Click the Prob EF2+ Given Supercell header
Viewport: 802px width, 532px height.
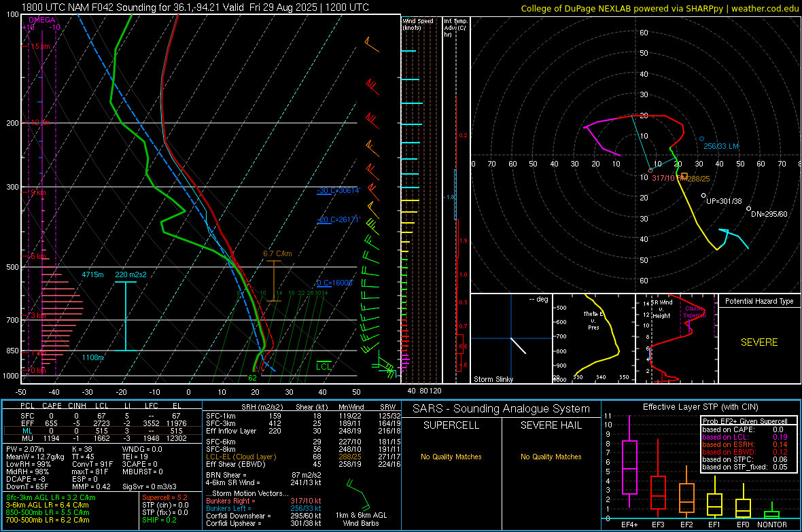745,421
